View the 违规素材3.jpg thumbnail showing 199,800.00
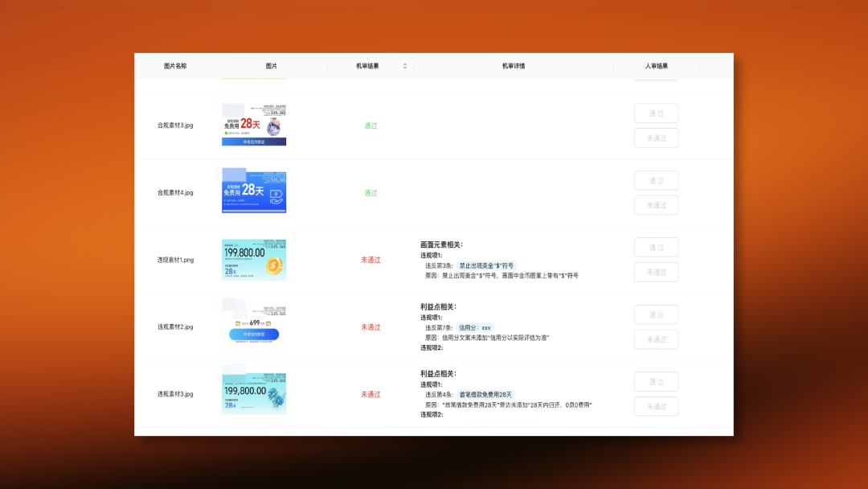 253,393
